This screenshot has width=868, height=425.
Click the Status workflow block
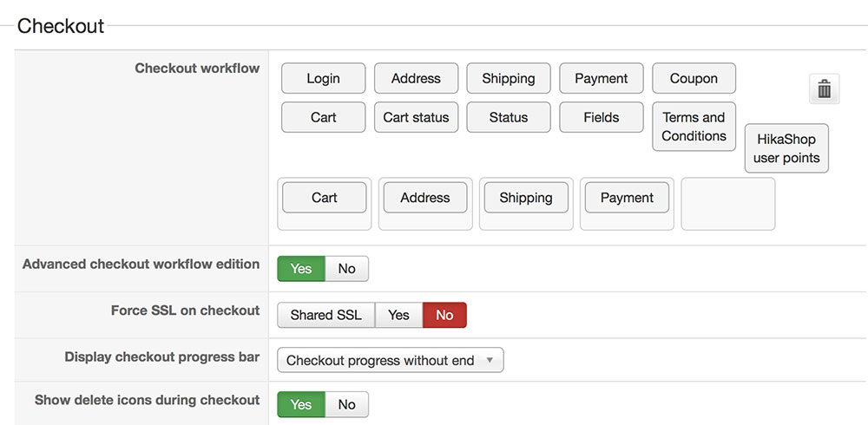click(x=508, y=117)
